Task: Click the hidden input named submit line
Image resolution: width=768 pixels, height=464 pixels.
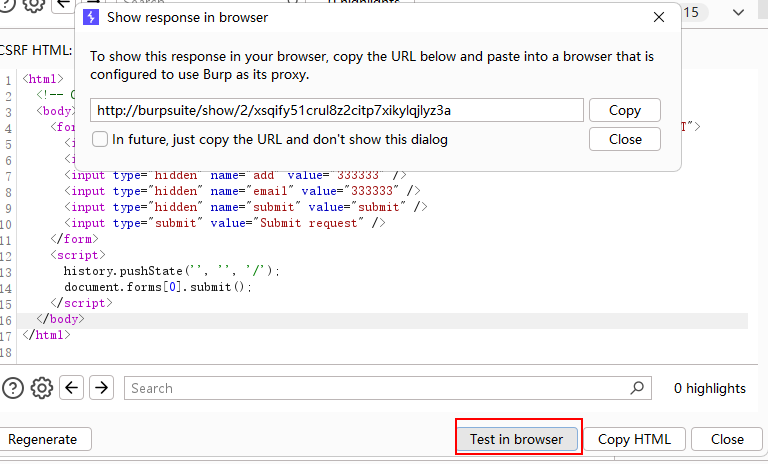Action: pyautogui.click(x=246, y=207)
